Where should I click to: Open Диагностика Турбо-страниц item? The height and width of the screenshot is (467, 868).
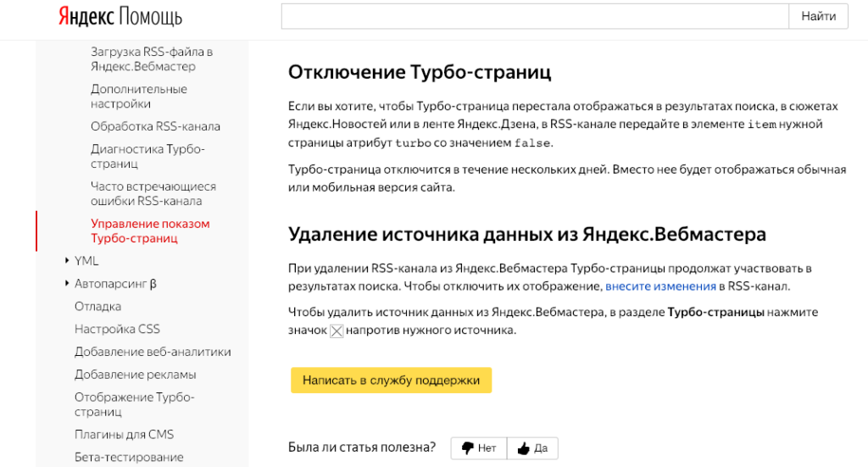[x=147, y=156]
